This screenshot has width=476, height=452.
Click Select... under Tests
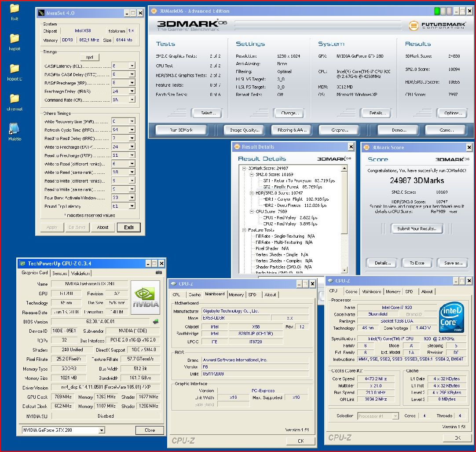pyautogui.click(x=208, y=113)
